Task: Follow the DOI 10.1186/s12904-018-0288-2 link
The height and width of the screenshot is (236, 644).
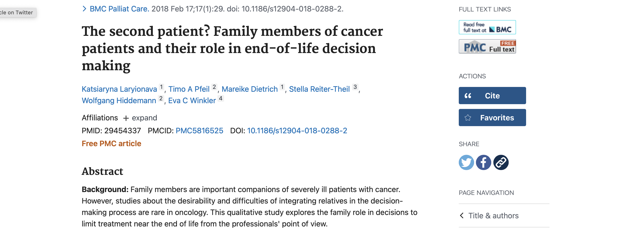Action: click(297, 131)
